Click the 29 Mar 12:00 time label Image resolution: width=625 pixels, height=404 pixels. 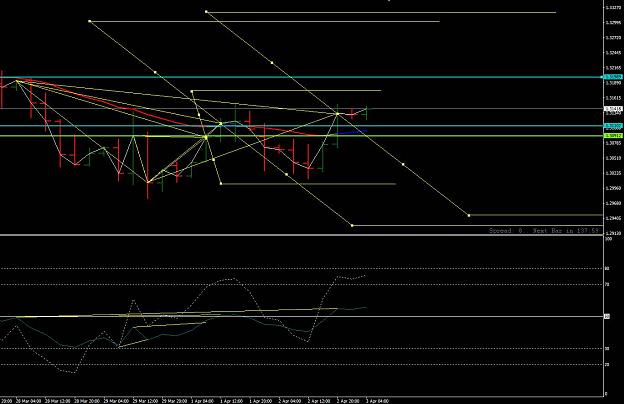145,401
